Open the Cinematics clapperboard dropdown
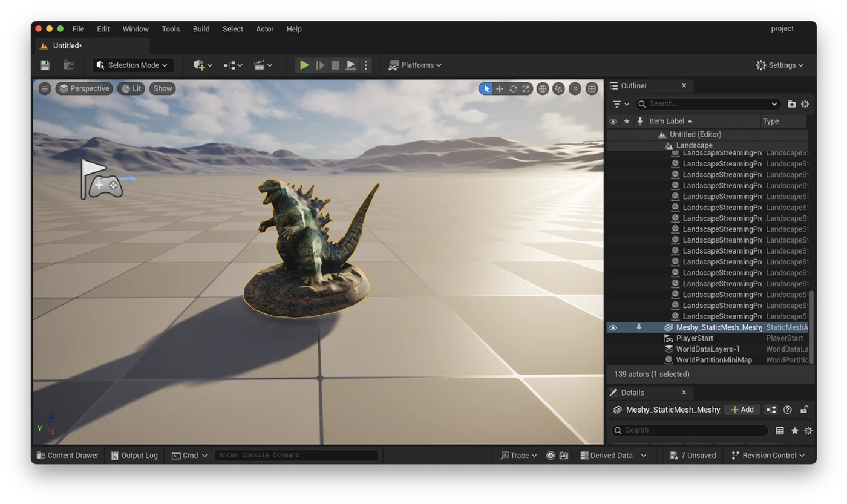Viewport: 847px width, 504px height. click(x=263, y=65)
